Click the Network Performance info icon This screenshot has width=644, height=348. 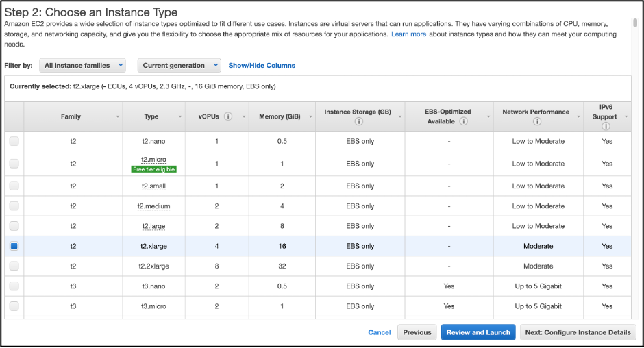pyautogui.click(x=537, y=121)
